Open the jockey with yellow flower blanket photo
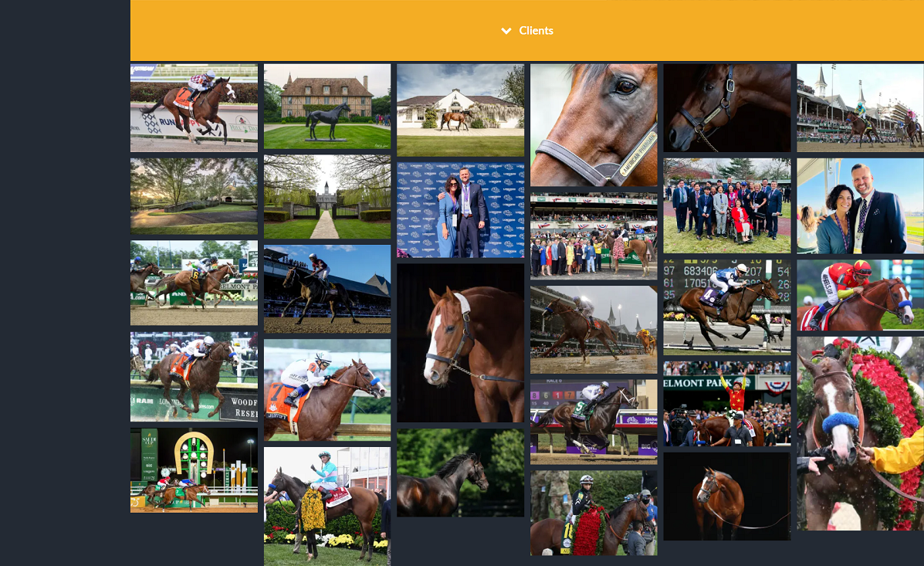The height and width of the screenshot is (566, 924). point(327,507)
